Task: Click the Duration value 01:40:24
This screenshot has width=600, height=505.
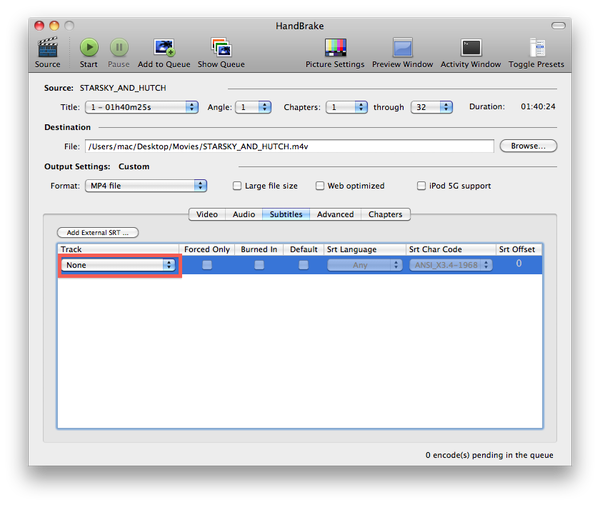Action: pyautogui.click(x=538, y=107)
